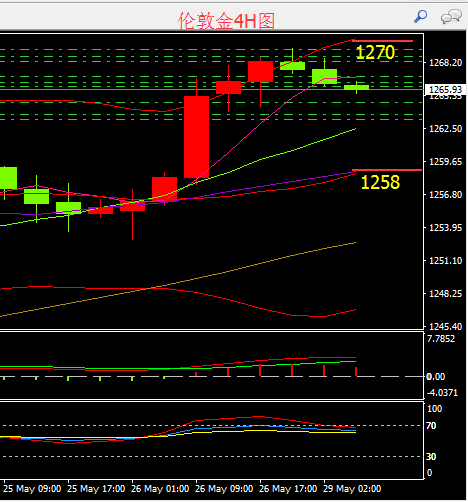Click the 29 May 02:00 time label
The image size is (468, 502).
352,489
